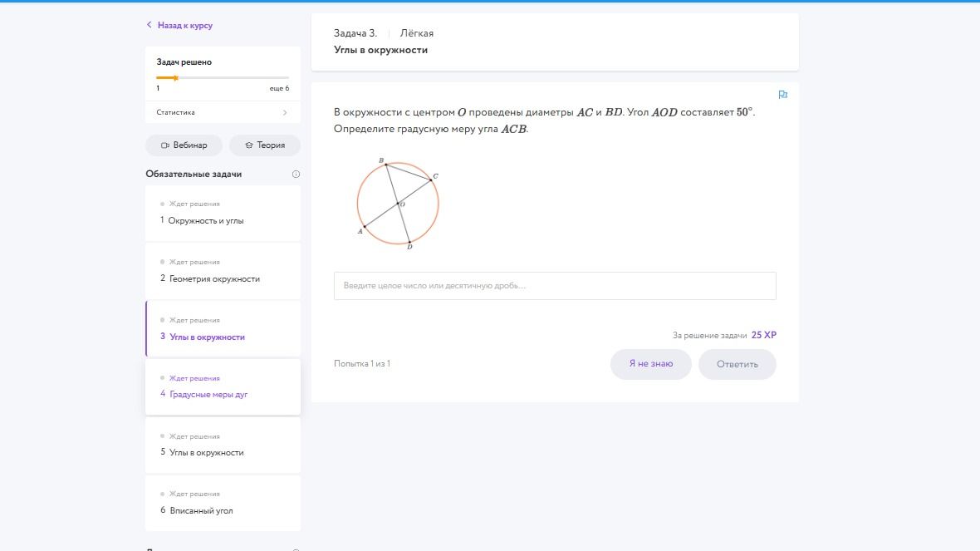The height and width of the screenshot is (551, 980).
Task: Click the Попытка 1 из 1 text
Action: pos(362,363)
